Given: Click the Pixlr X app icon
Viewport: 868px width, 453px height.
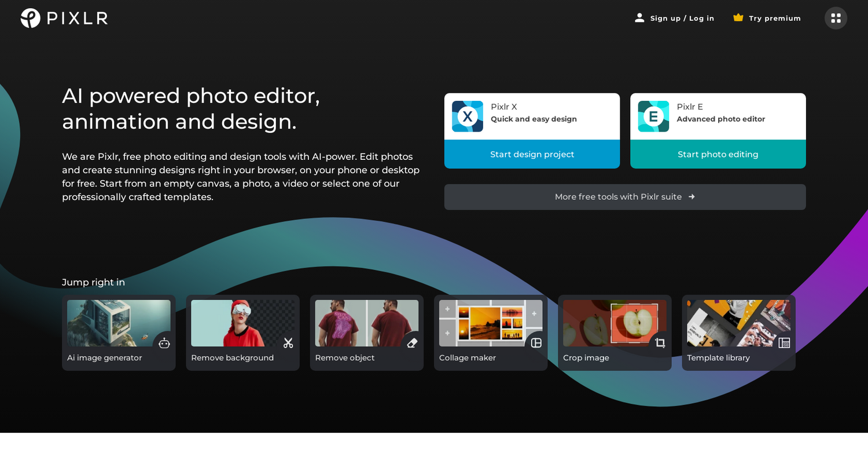Looking at the screenshot, I should [467, 116].
